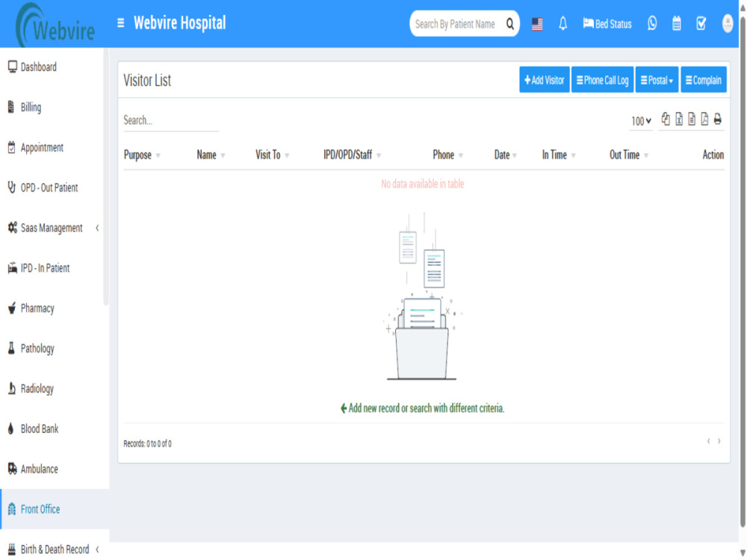Sort by Name column

[x=211, y=155]
